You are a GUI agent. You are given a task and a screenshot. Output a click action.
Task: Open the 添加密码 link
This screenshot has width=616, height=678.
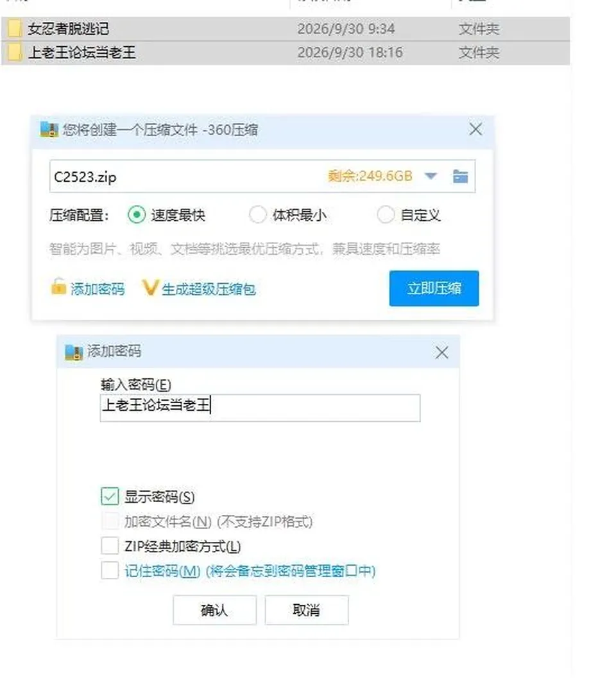pyautogui.click(x=98, y=289)
